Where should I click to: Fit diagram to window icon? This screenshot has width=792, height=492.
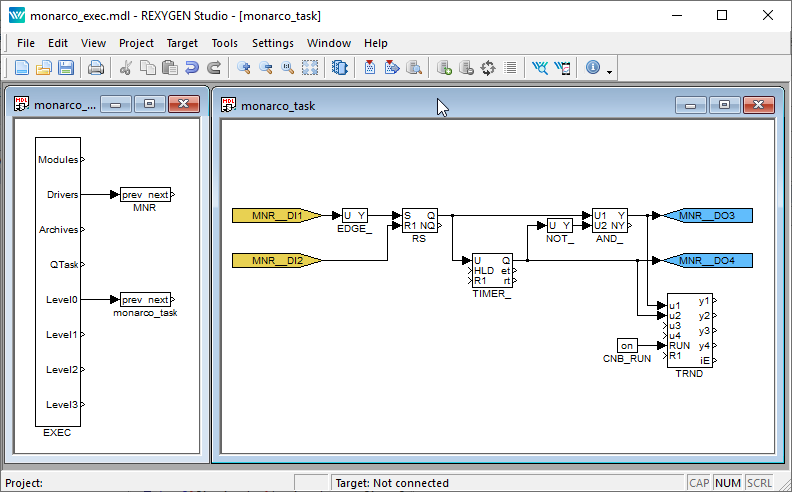click(x=310, y=68)
